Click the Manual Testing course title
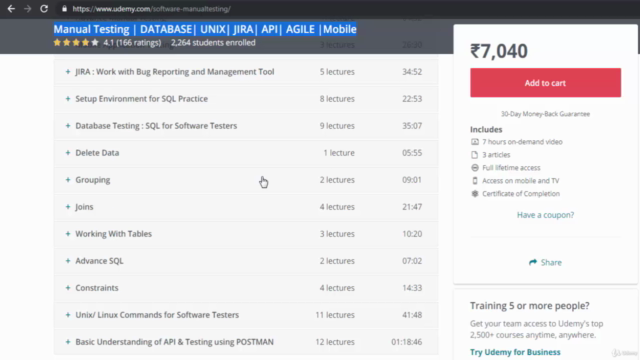Screen dimensions: 640x360 205,29
